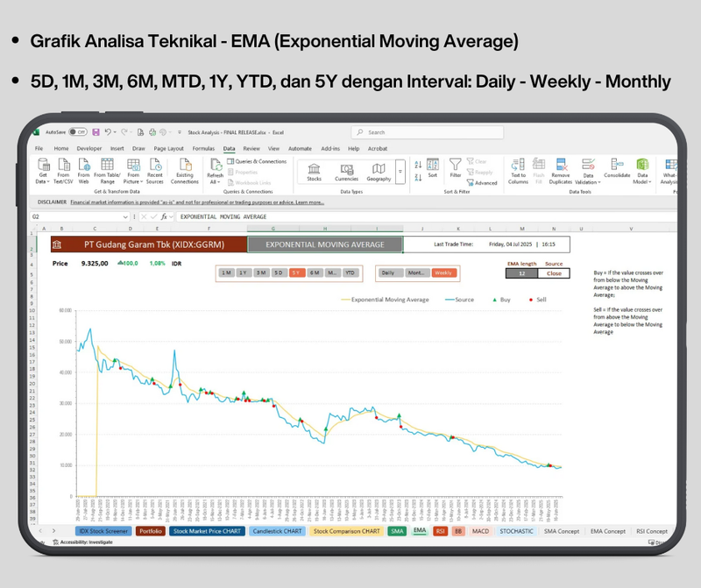Select the YTD period toggle
The height and width of the screenshot is (588, 701).
point(350,273)
